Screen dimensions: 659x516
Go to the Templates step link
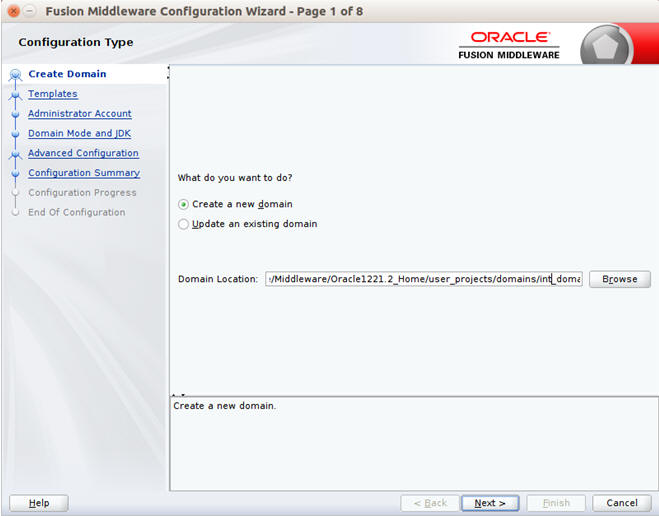point(53,94)
